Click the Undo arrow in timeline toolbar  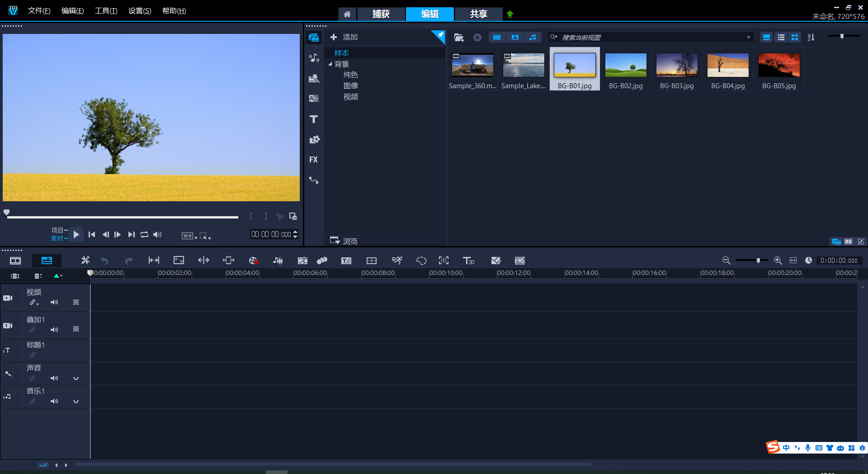coord(104,261)
